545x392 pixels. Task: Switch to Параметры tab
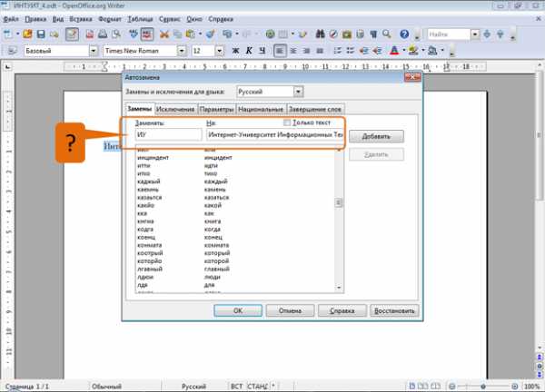click(216, 109)
